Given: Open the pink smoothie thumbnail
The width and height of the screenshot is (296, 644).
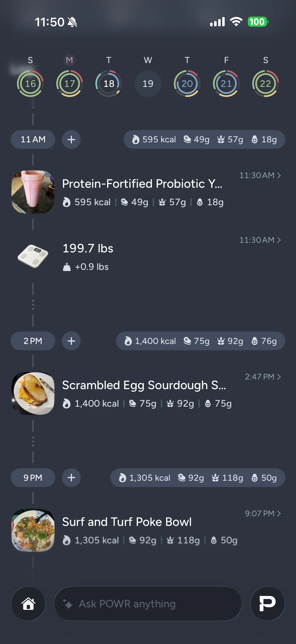Looking at the screenshot, I should pos(33,192).
